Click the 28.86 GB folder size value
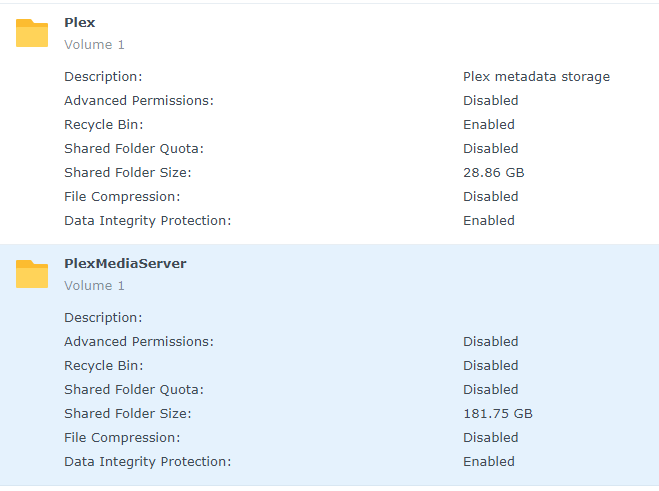Image resolution: width=659 pixels, height=491 pixels. (x=493, y=173)
